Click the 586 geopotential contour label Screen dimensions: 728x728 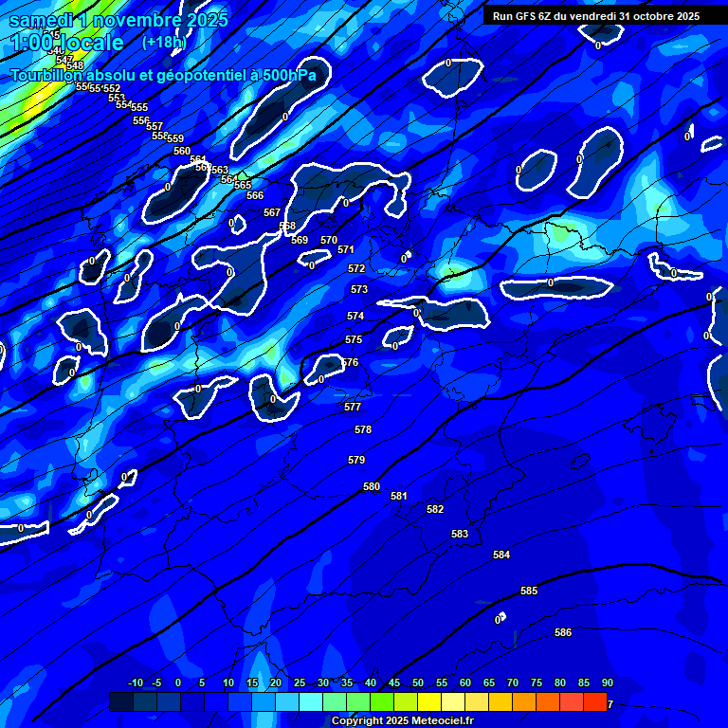pos(563,632)
